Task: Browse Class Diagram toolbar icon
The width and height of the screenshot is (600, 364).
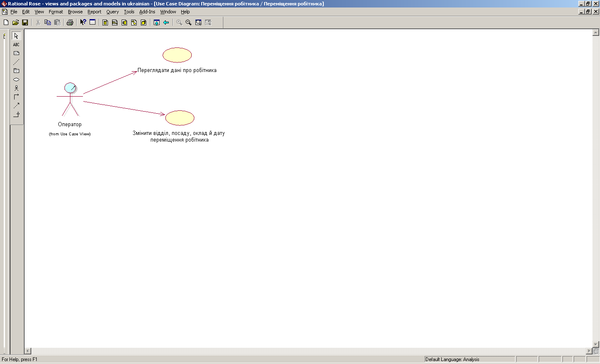Action: click(105, 22)
